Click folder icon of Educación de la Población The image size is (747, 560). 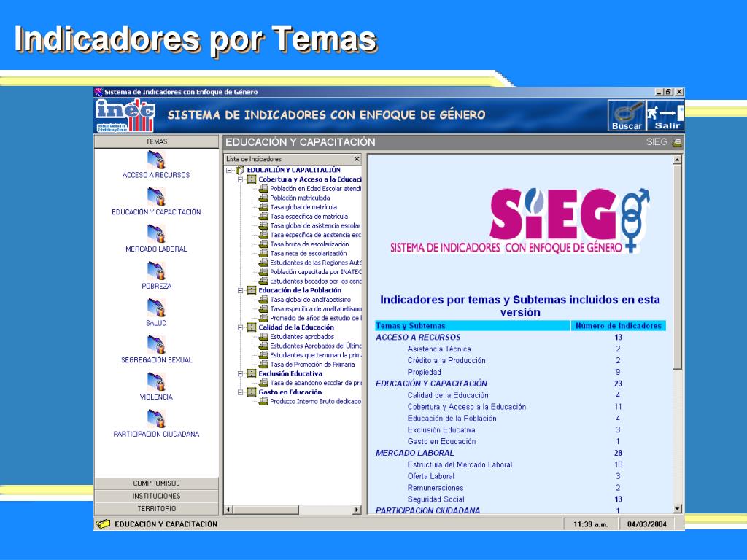[252, 290]
